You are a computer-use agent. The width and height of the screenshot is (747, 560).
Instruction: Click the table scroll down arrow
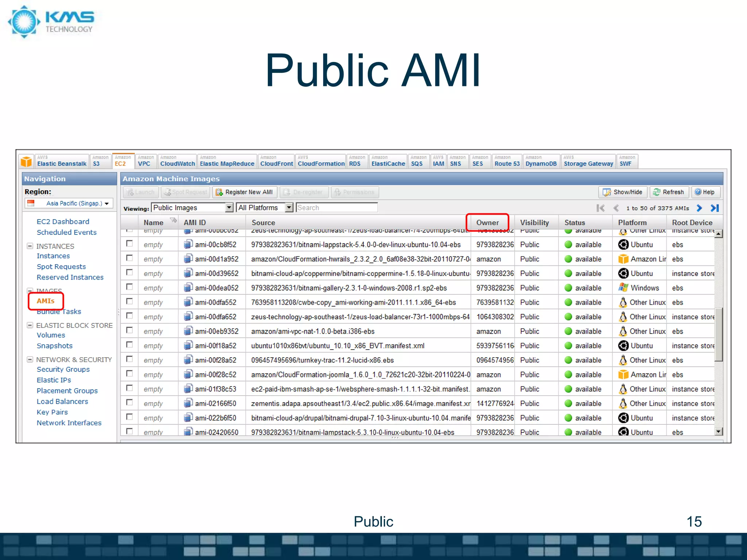718,431
